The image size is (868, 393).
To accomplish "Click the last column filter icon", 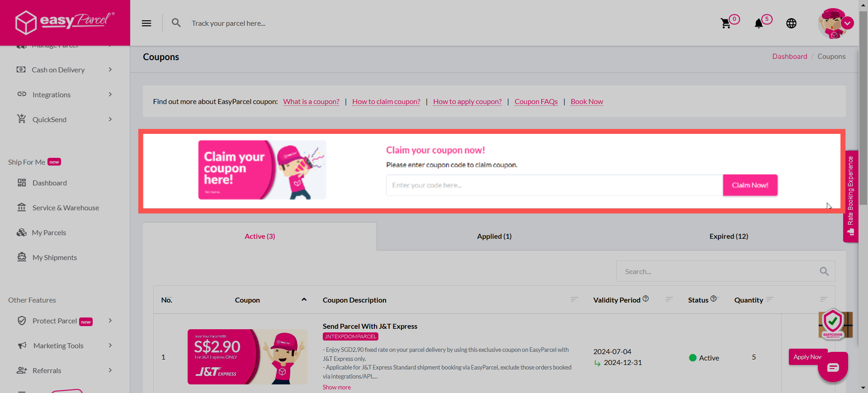I will coord(824,299).
